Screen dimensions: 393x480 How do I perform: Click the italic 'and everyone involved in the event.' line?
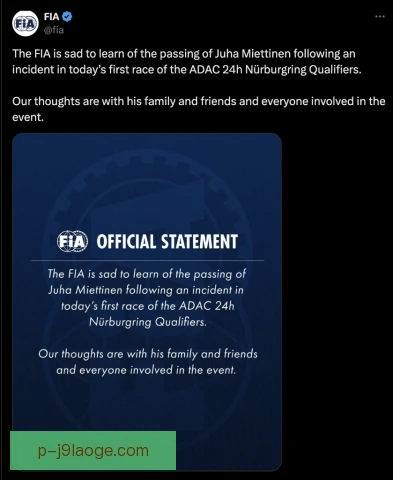click(146, 370)
